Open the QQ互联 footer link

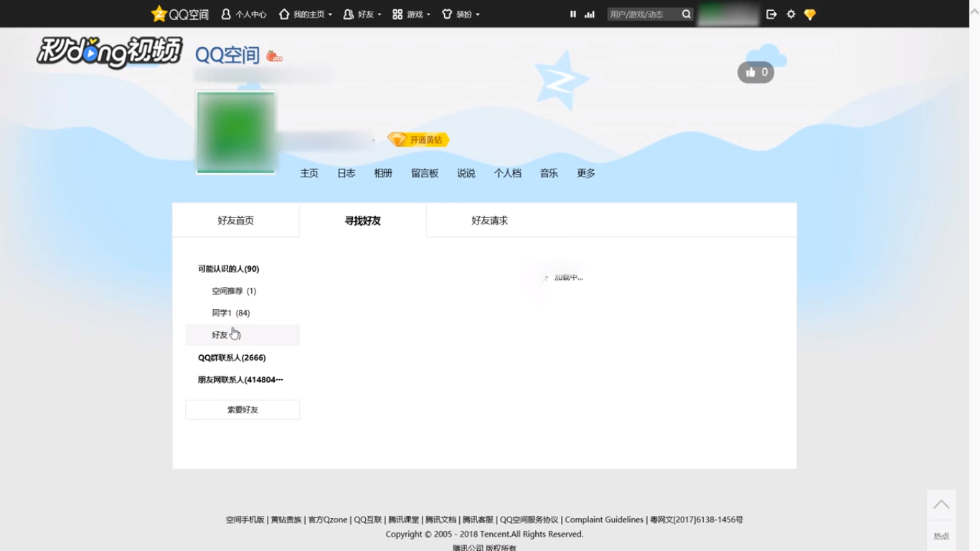click(368, 519)
